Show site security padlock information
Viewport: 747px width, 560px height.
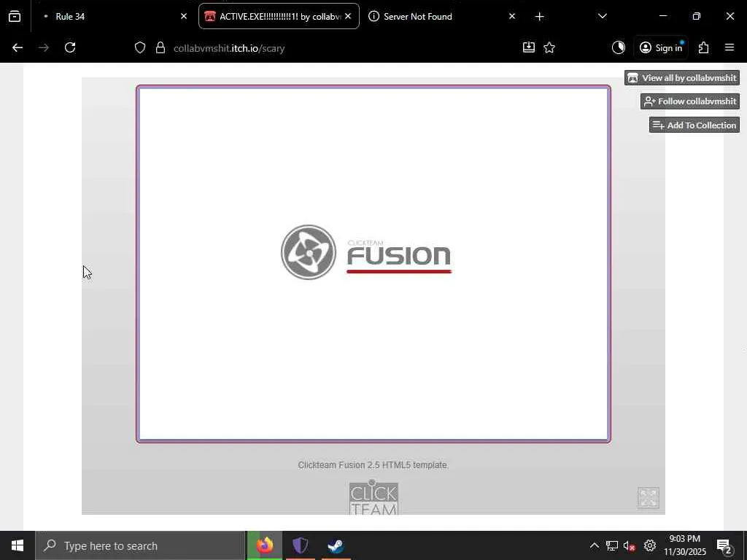(160, 47)
